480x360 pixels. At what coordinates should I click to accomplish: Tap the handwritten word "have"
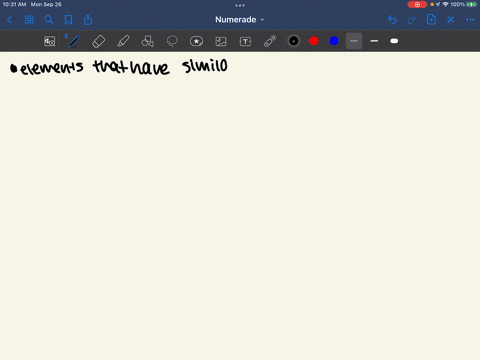pos(150,67)
